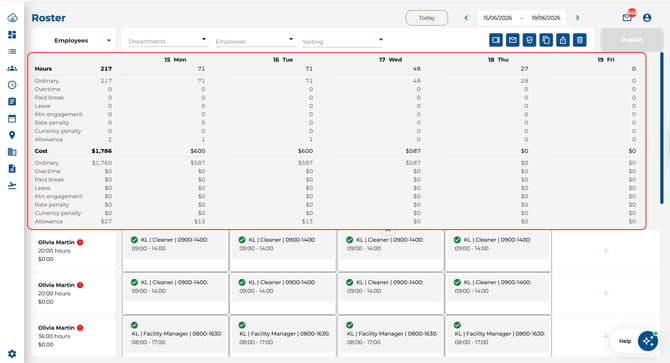Click the Today button
Image resolution: width=670 pixels, height=363 pixels.
tap(426, 18)
